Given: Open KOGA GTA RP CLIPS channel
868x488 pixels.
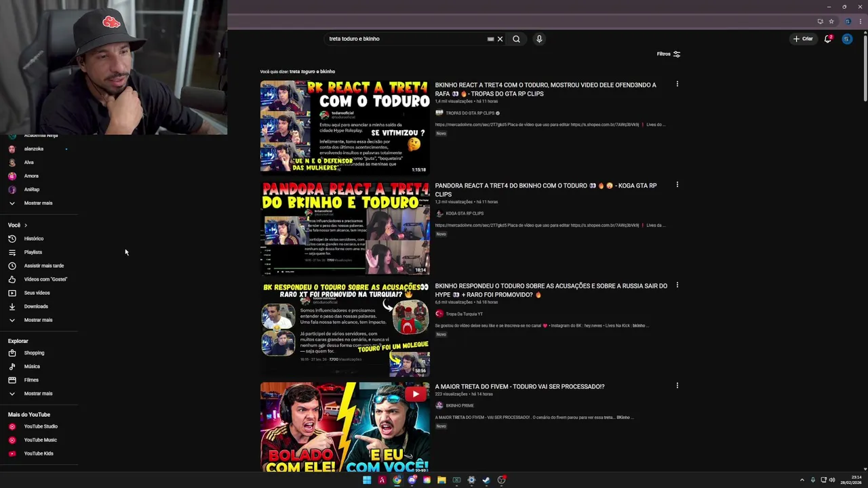Looking at the screenshot, I should (465, 213).
